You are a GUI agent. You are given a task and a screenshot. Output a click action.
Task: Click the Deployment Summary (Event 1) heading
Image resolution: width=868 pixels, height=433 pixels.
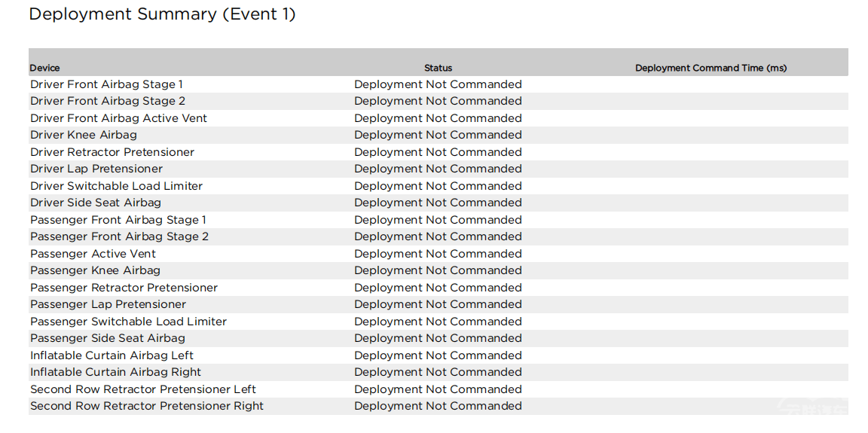(x=162, y=14)
